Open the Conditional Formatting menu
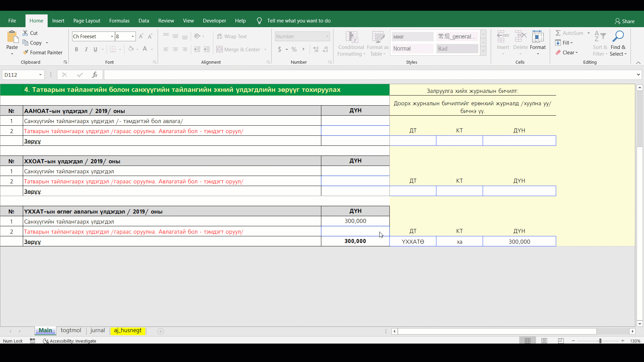Image resolution: width=644 pixels, height=362 pixels. click(x=351, y=44)
